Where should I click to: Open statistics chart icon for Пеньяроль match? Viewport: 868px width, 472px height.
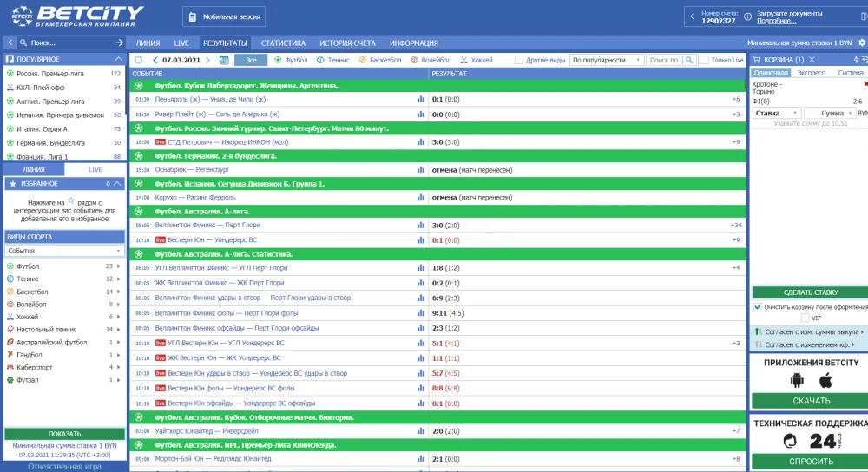click(421, 100)
